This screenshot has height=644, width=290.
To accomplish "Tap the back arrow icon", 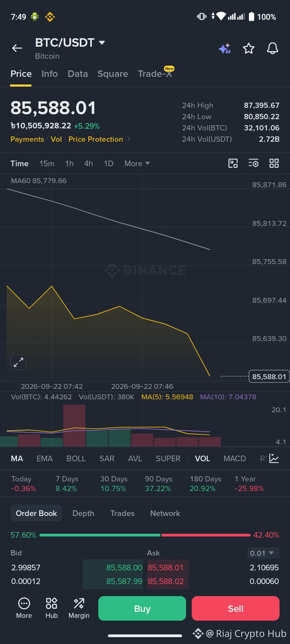I will coord(17,48).
